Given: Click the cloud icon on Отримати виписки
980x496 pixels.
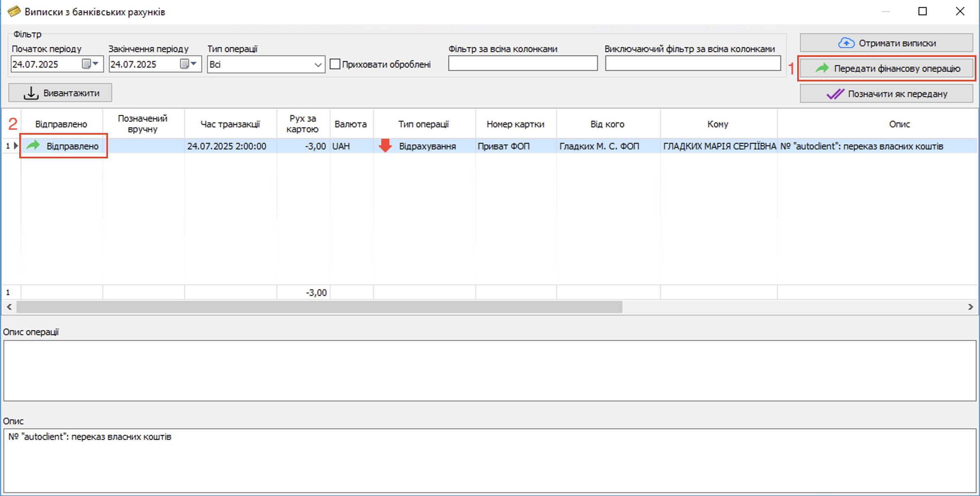Looking at the screenshot, I should pyautogui.click(x=846, y=43).
